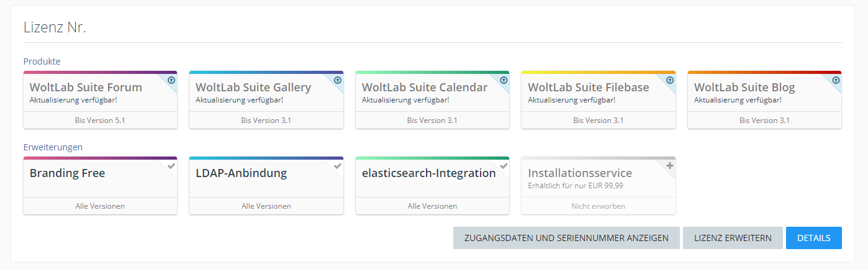Image resolution: width=868 pixels, height=269 pixels.
Task: Click 'Bis Version 5.1' footer on Forum card
Action: pos(100,121)
